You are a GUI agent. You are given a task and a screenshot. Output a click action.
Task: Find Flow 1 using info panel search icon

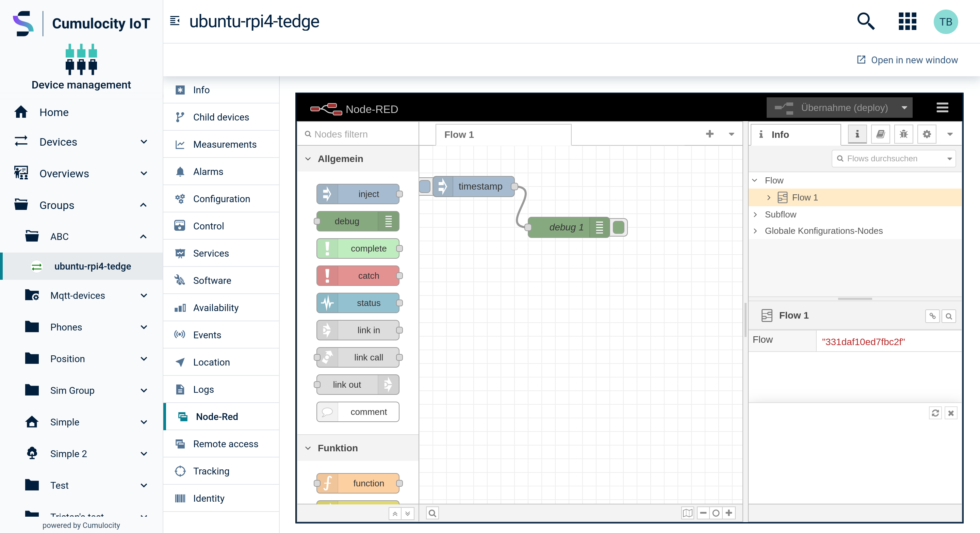click(949, 316)
